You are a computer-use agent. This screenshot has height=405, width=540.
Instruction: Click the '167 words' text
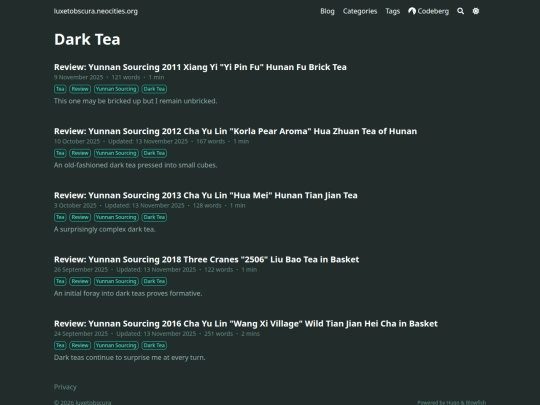coord(210,142)
